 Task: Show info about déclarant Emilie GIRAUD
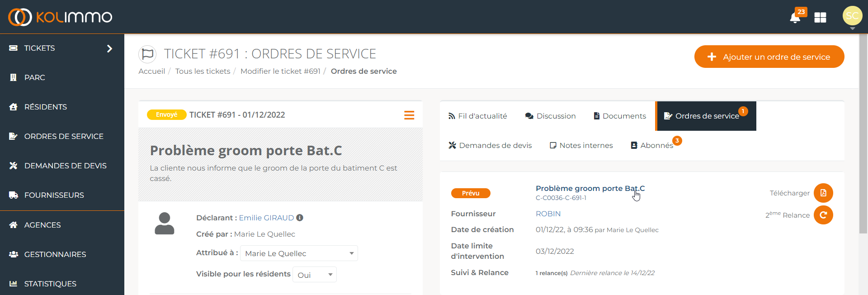point(300,218)
